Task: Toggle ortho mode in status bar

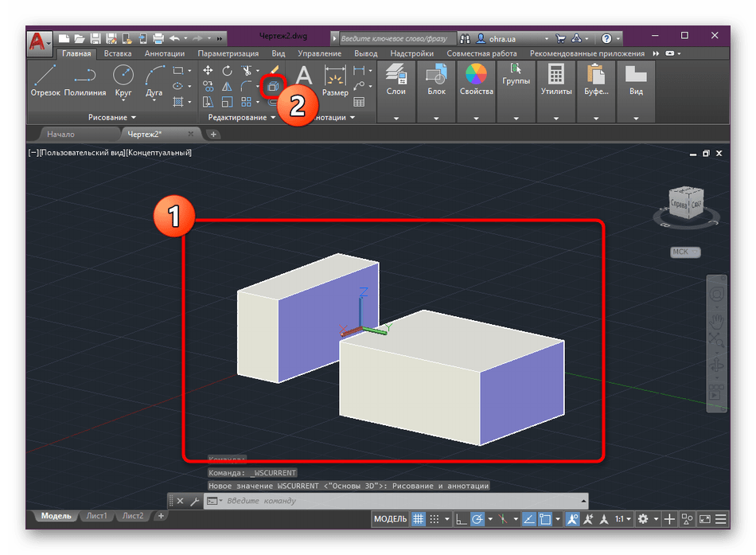Action: pos(460,519)
